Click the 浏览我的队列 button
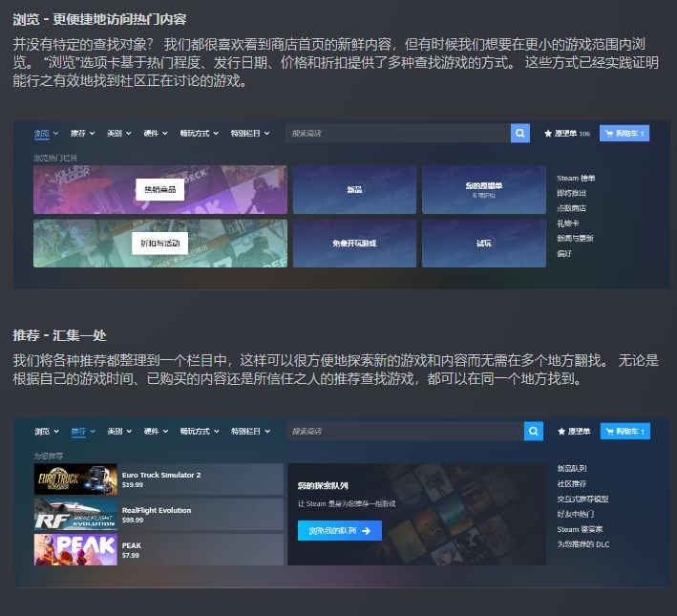Viewport: 677px width, 616px height. (339, 530)
